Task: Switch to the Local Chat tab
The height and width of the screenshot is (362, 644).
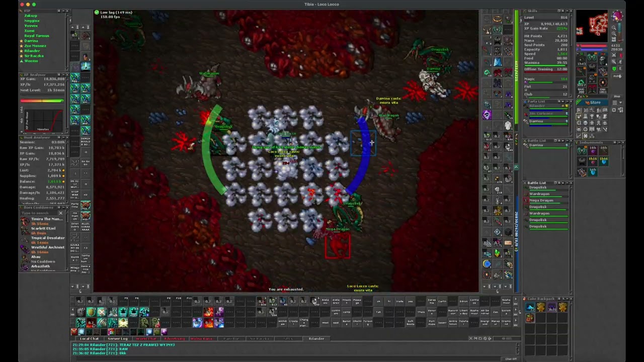Action: (89, 339)
